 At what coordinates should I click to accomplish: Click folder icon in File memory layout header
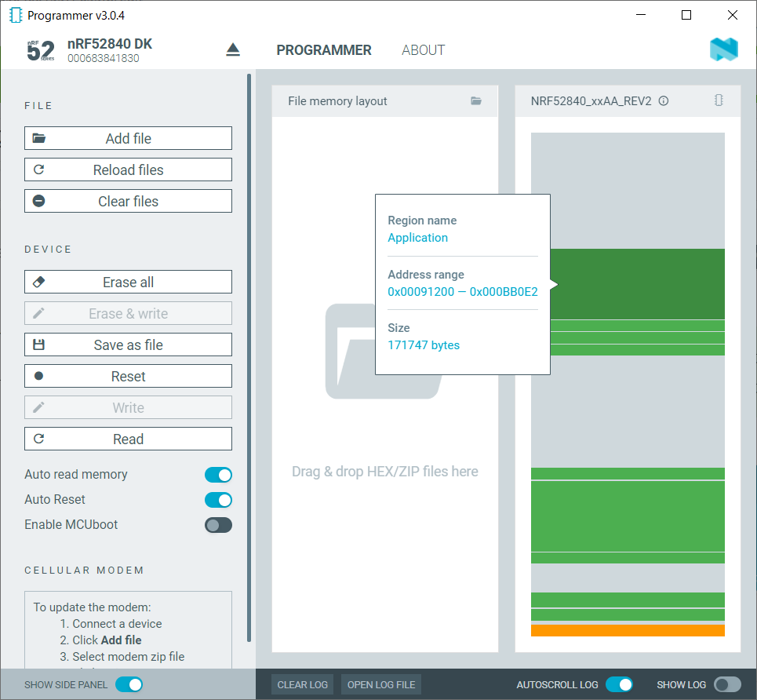[x=476, y=100]
